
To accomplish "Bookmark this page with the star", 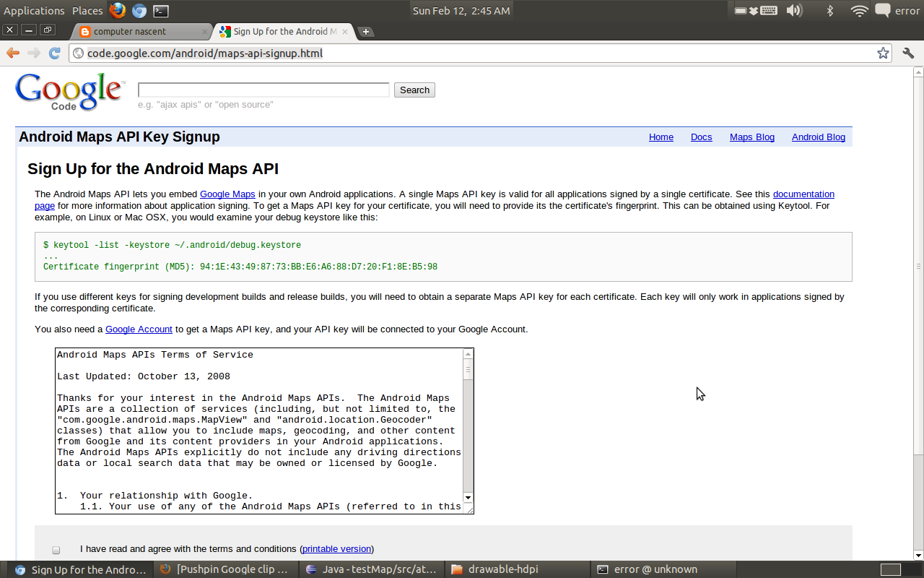I will (883, 53).
